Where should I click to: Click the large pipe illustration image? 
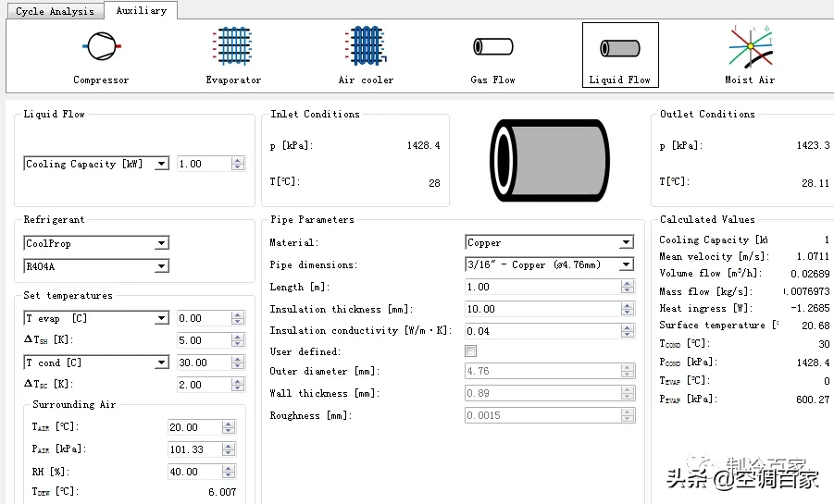click(550, 160)
